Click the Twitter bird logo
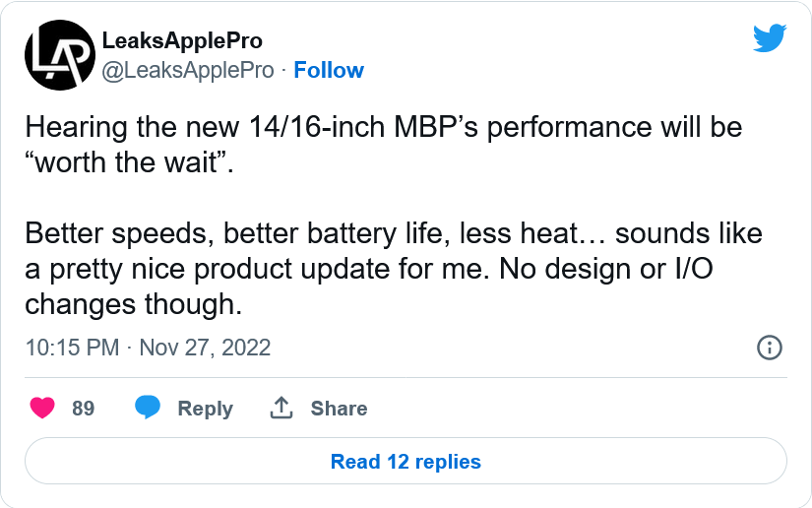Viewport: 812px width, 508px height. [769, 38]
